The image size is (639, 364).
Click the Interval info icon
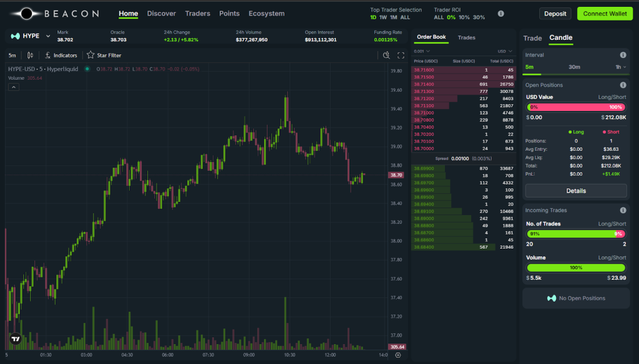tap(623, 55)
